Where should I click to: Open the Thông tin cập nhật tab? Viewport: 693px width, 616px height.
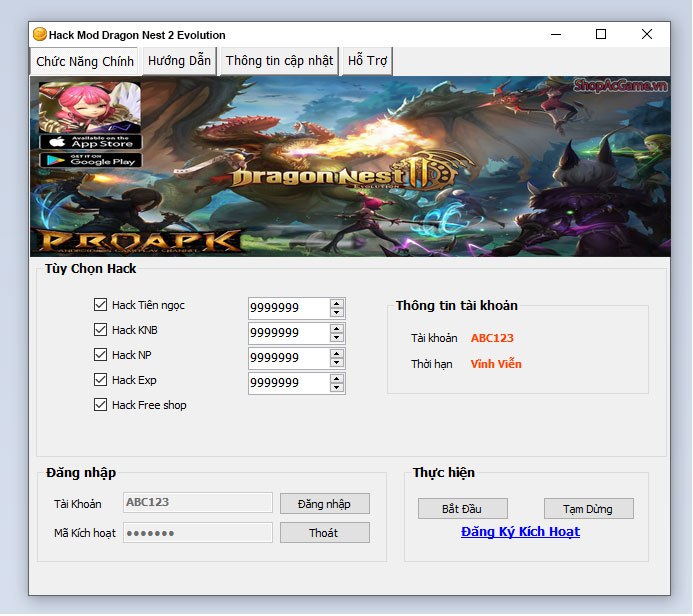279,61
